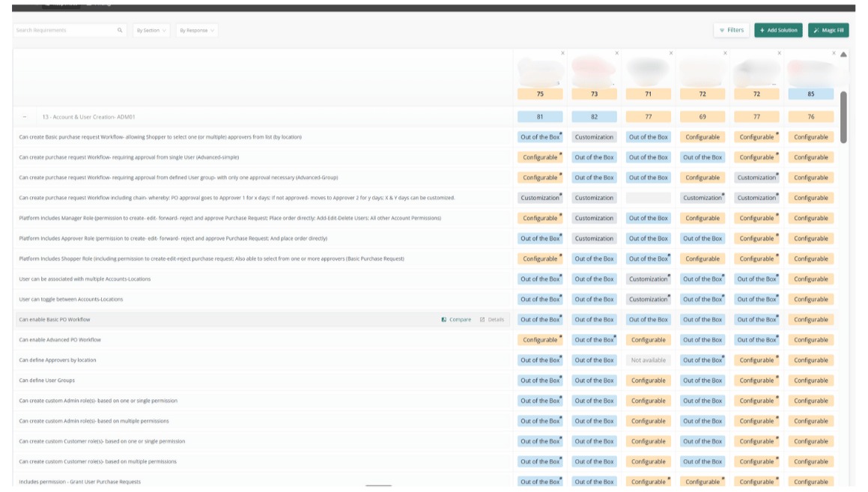This screenshot has width=868, height=492.
Task: Remove the first solution column via X
Action: 562,53
